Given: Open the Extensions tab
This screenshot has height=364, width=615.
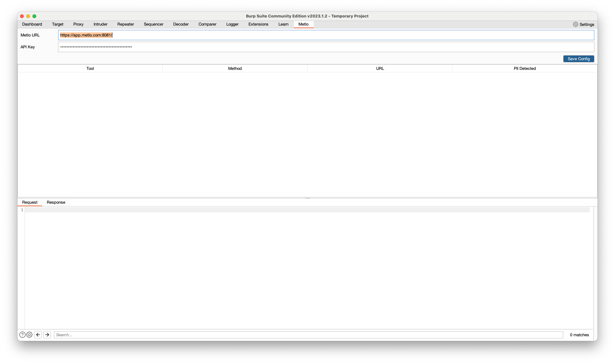Looking at the screenshot, I should click(258, 24).
